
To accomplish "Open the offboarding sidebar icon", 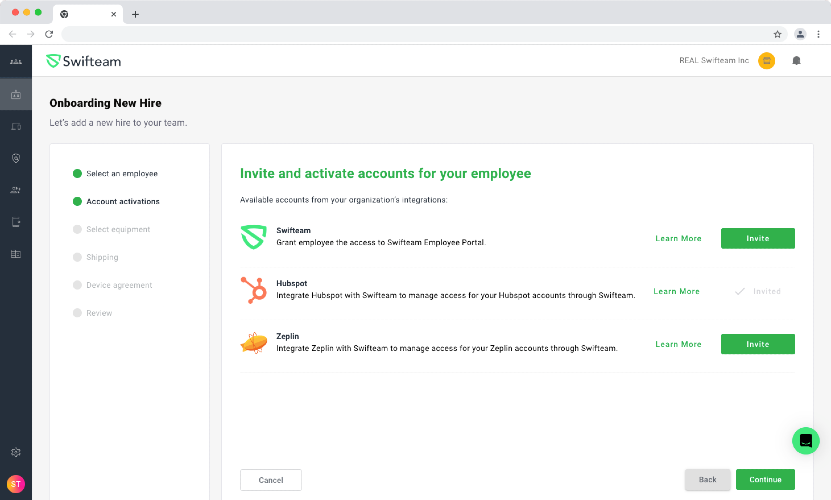I will (x=16, y=222).
